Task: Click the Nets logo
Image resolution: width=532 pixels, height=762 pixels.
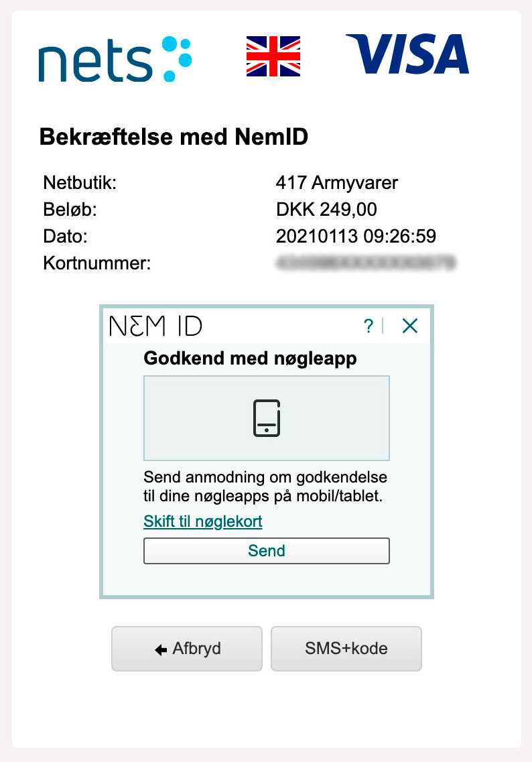Action: tap(115, 59)
